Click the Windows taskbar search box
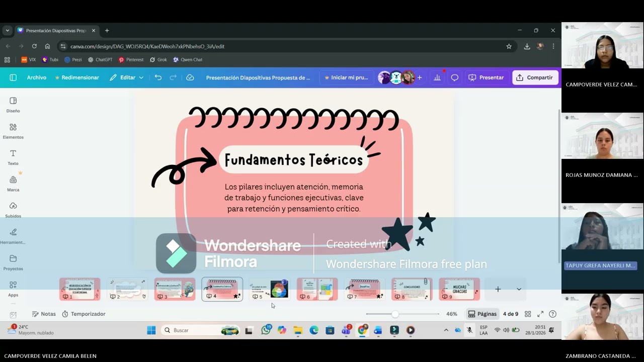 pyautogui.click(x=201, y=330)
